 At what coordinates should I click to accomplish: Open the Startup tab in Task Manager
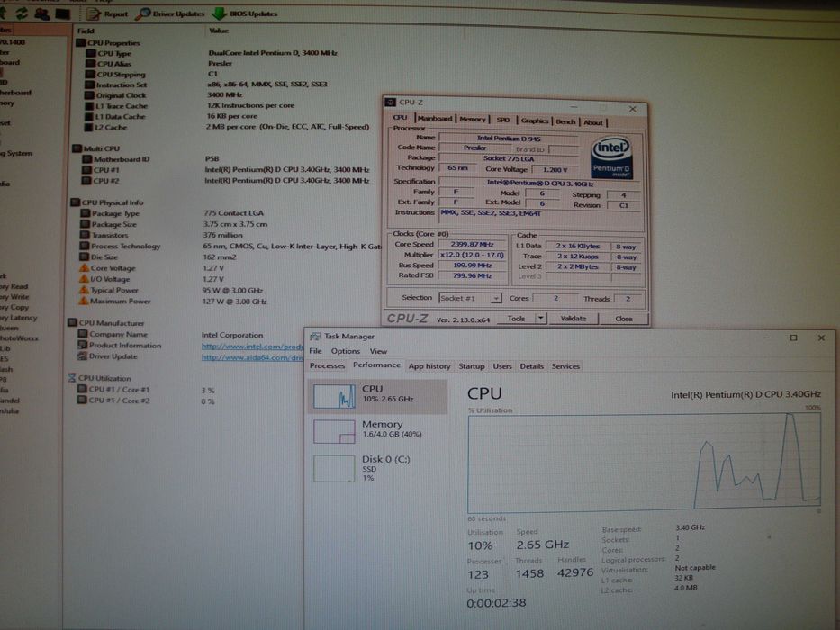click(472, 366)
